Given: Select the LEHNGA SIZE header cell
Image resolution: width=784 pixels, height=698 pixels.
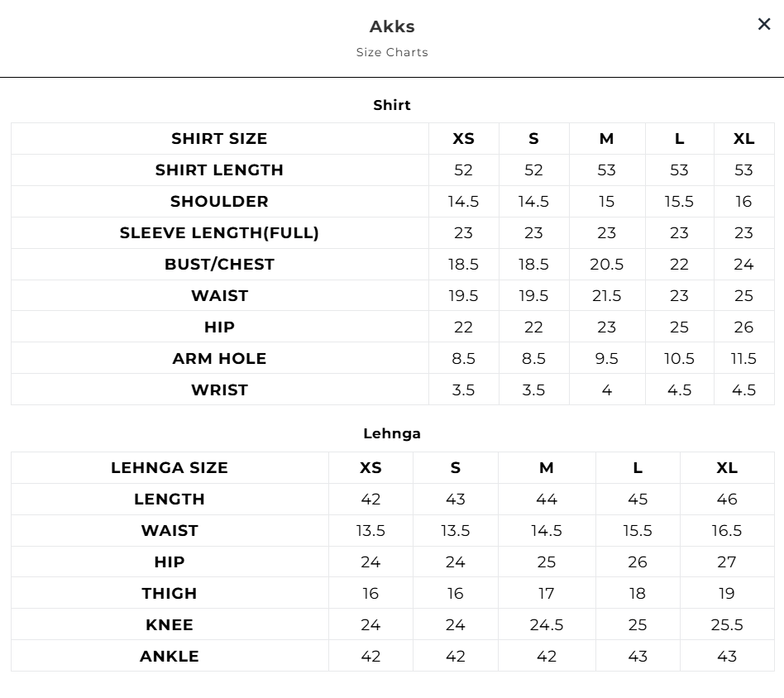Looking at the screenshot, I should click(170, 468).
